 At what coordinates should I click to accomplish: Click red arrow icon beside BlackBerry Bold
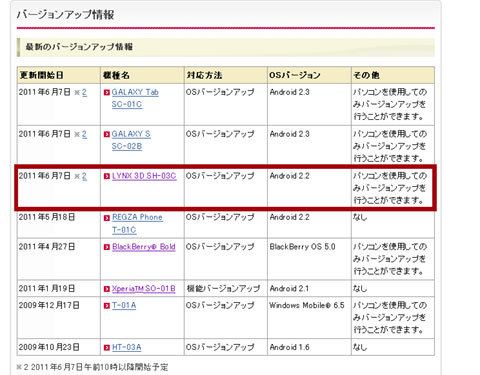coord(107,247)
